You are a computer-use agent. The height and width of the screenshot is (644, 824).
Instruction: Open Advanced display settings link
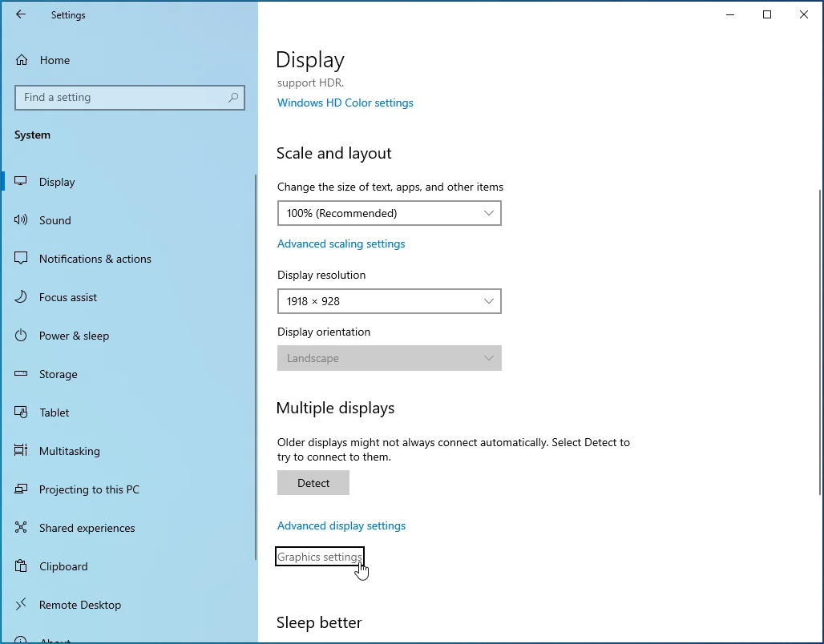(x=341, y=525)
